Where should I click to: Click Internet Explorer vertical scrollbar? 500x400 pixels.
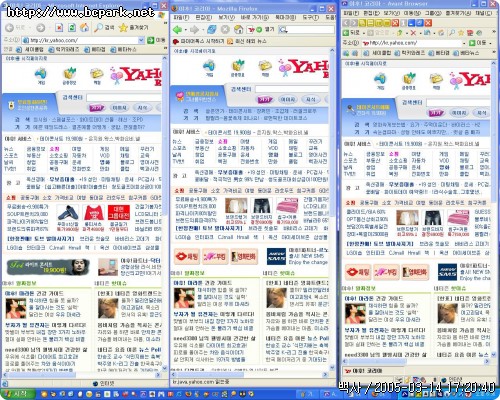(165, 213)
